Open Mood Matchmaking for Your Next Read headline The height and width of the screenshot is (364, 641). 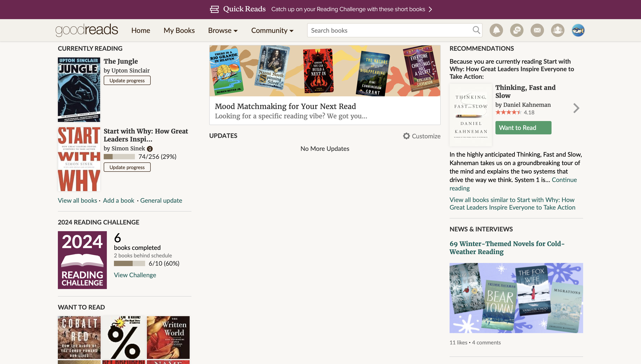[285, 107]
